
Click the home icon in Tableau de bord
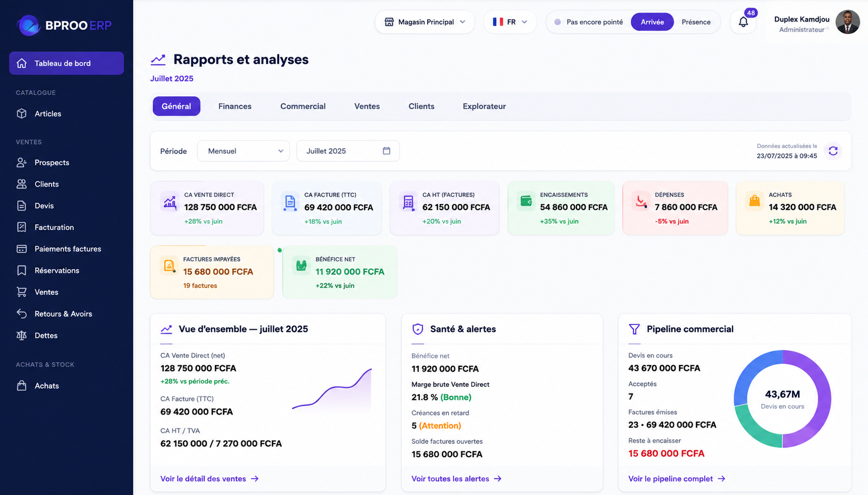(21, 63)
